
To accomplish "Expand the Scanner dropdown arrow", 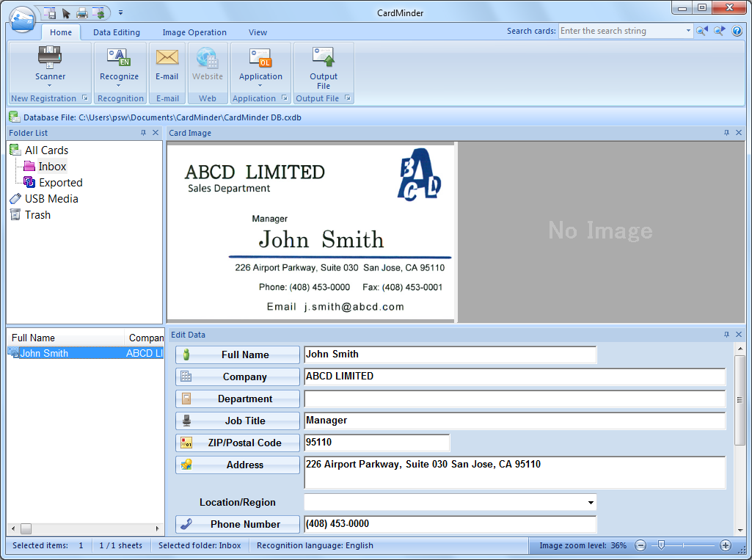I will tap(49, 86).
